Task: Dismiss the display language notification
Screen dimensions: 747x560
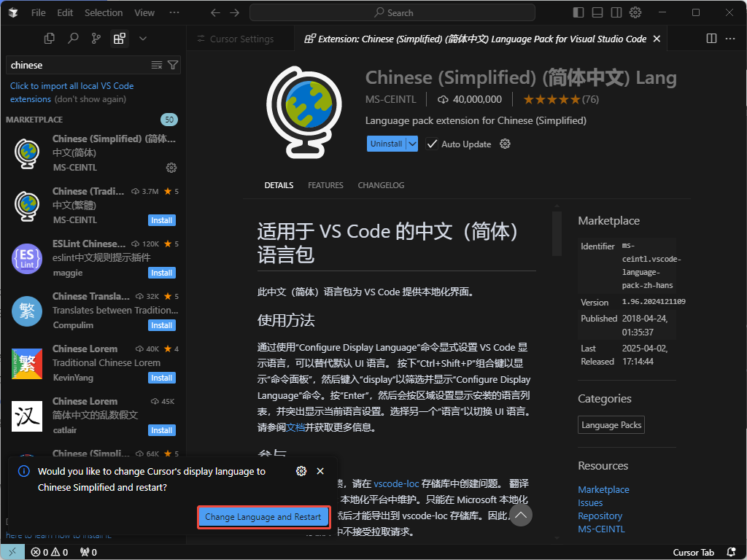Action: [320, 471]
